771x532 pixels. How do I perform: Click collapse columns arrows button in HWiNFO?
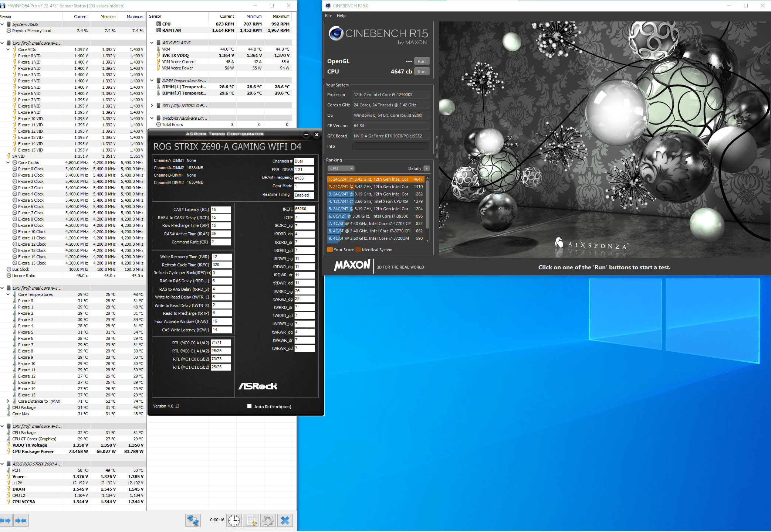[21, 521]
